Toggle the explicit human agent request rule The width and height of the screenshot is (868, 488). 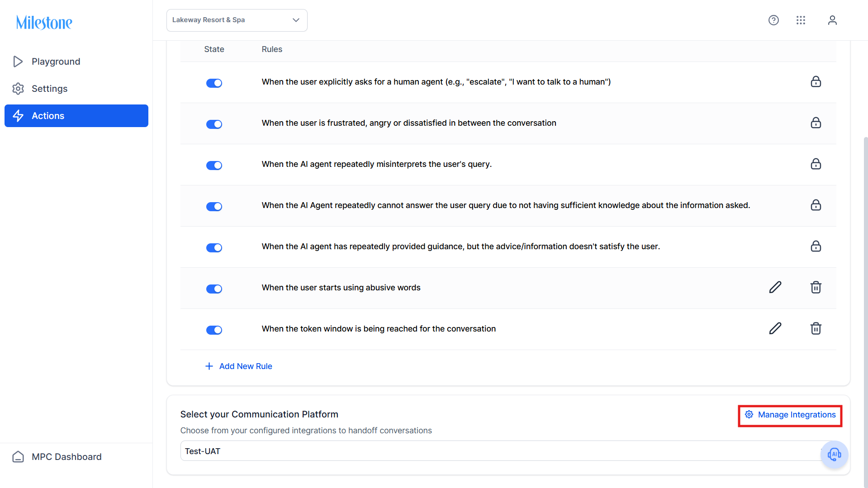[214, 83]
